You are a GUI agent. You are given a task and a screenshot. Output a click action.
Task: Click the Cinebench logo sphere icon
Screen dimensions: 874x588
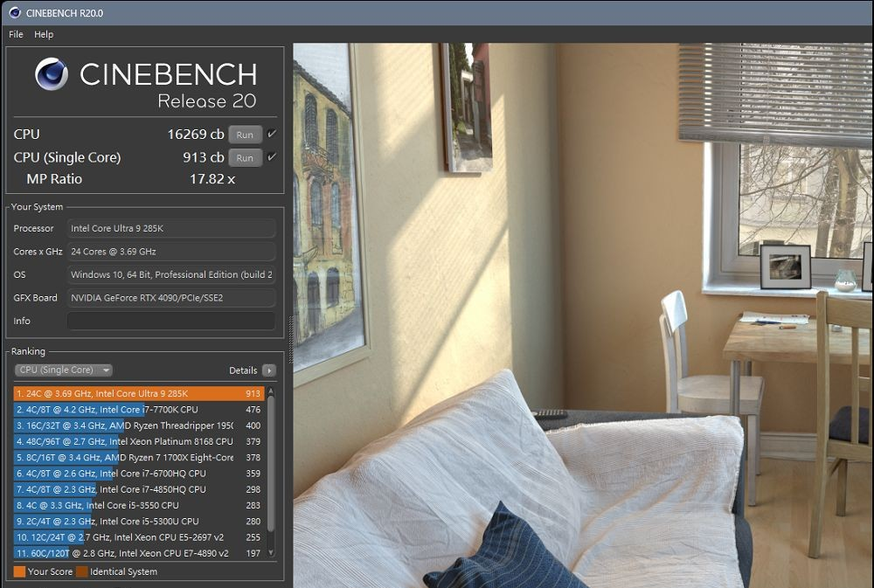52,74
